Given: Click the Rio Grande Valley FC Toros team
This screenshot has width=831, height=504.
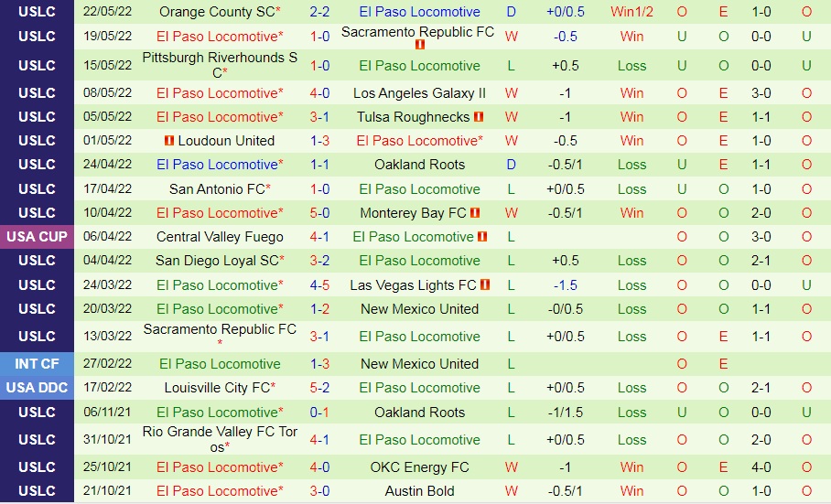Looking at the screenshot, I should point(220,439).
